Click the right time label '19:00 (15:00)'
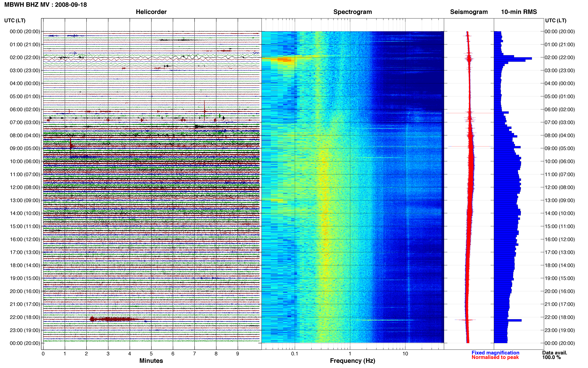 (560, 278)
